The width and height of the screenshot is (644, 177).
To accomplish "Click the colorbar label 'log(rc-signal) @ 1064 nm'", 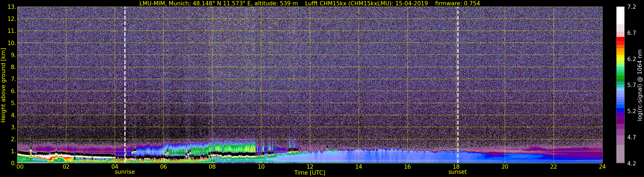I will [x=640, y=85].
